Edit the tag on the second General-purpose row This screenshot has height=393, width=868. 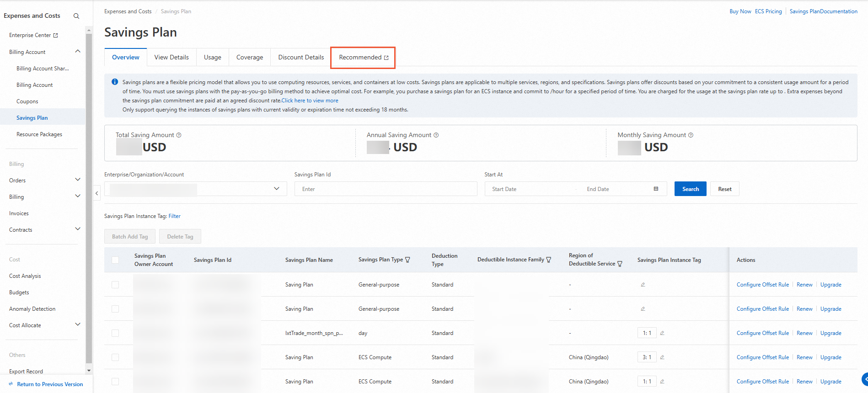[x=643, y=309]
